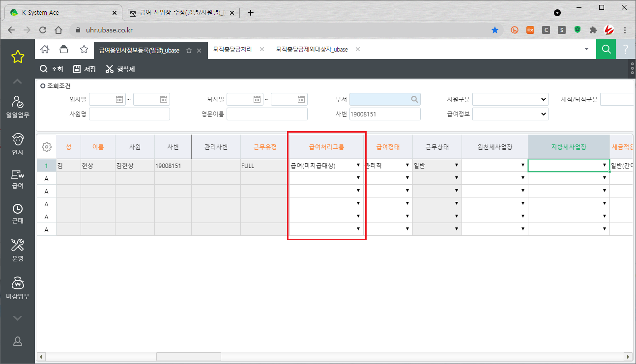Switch to 퇴직충당금처리 tab
The image size is (636, 364).
[x=232, y=50]
